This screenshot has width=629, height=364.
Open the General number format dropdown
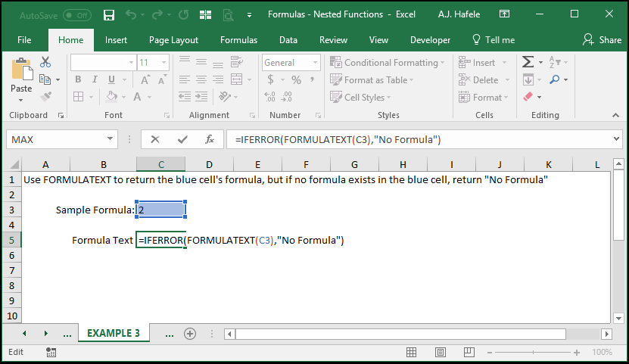[315, 63]
